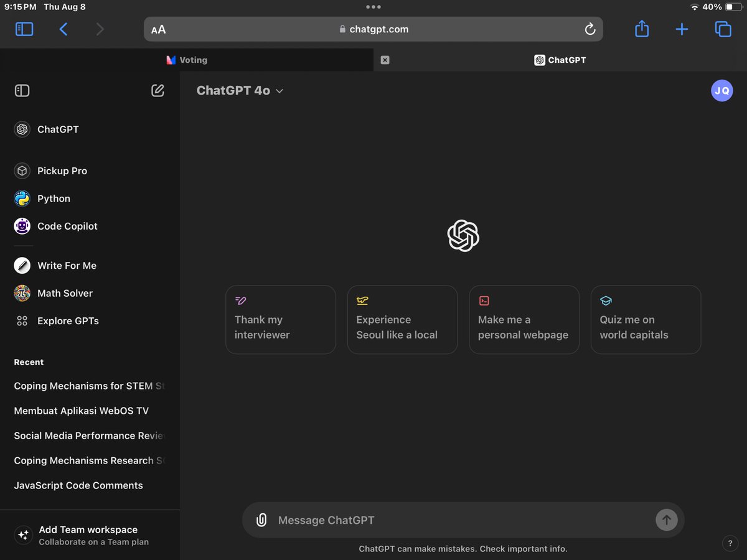This screenshot has height=560, width=747.
Task: Open Add Team workspace option
Action: (x=90, y=535)
